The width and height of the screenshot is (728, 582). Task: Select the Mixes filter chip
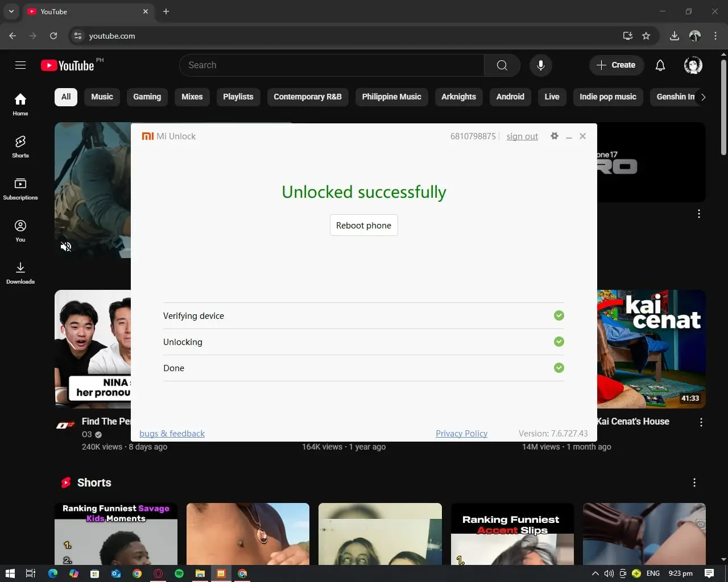(x=192, y=97)
